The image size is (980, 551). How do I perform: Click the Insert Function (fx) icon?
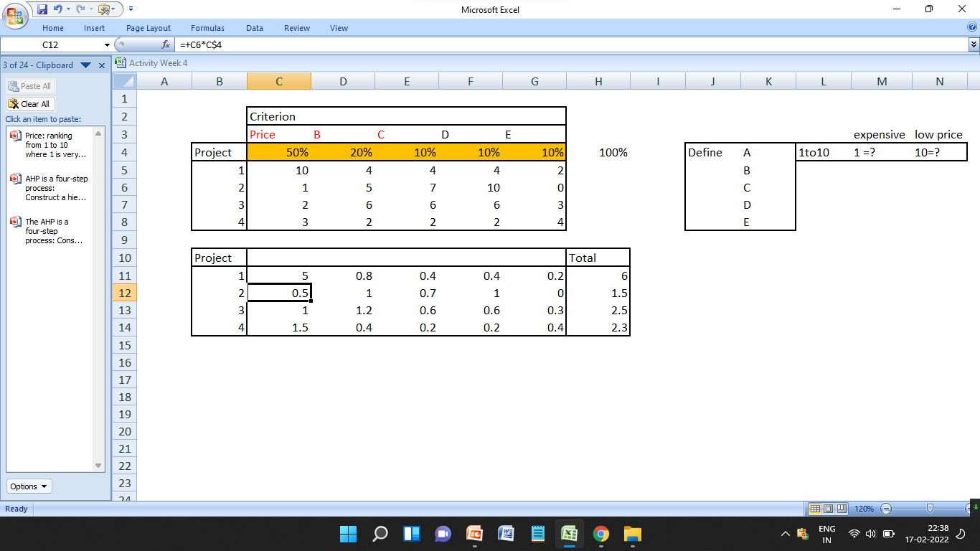tap(165, 44)
